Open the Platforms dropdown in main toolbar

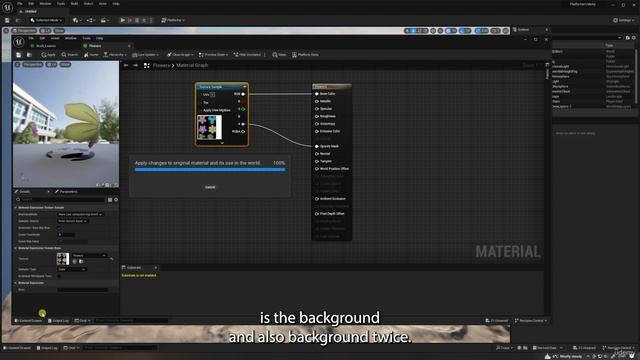[173, 20]
